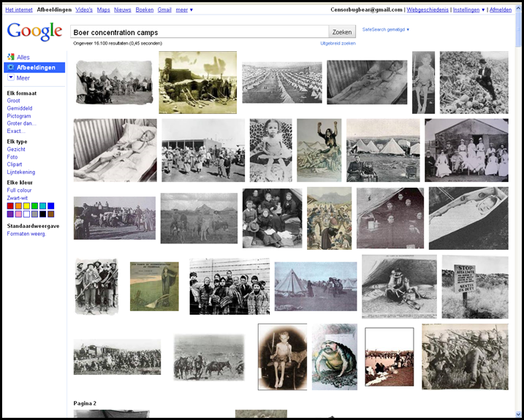Open the Instellingen dropdown menu
The image size is (524, 420).
coord(468,10)
